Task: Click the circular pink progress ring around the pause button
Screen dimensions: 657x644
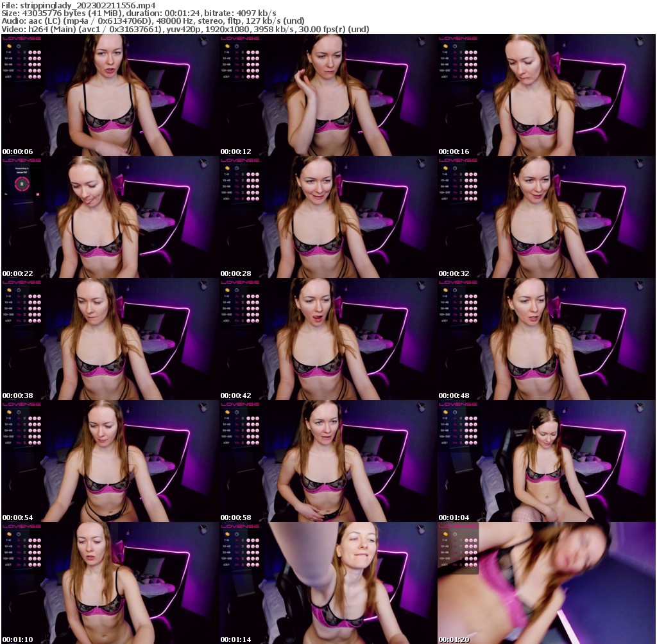Action: [x=22, y=178]
